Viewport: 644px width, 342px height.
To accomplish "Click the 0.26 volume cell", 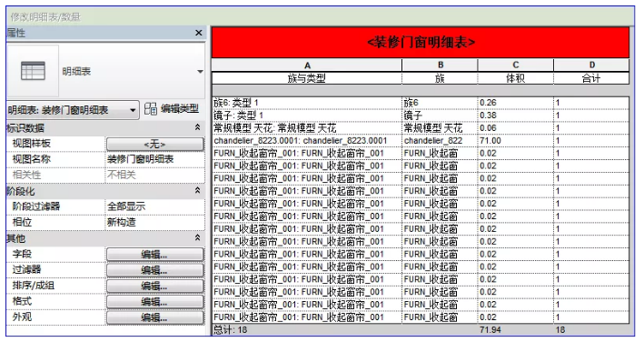I will (x=515, y=103).
